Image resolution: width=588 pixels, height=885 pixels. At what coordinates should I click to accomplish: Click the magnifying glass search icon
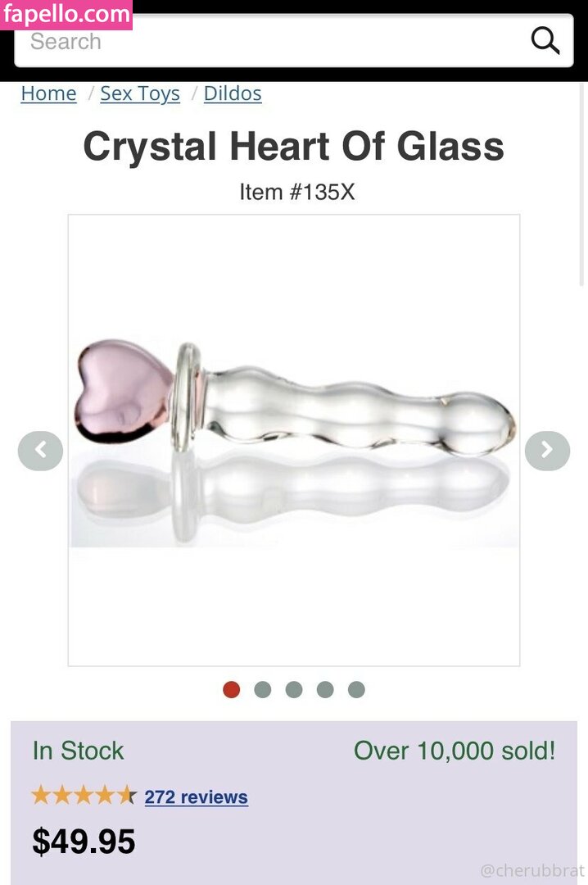pyautogui.click(x=545, y=41)
